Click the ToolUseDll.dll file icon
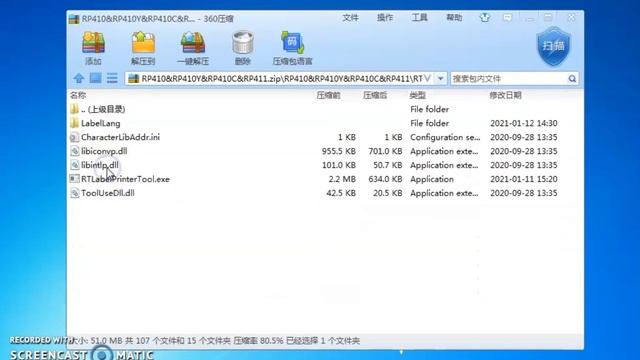 [74, 193]
